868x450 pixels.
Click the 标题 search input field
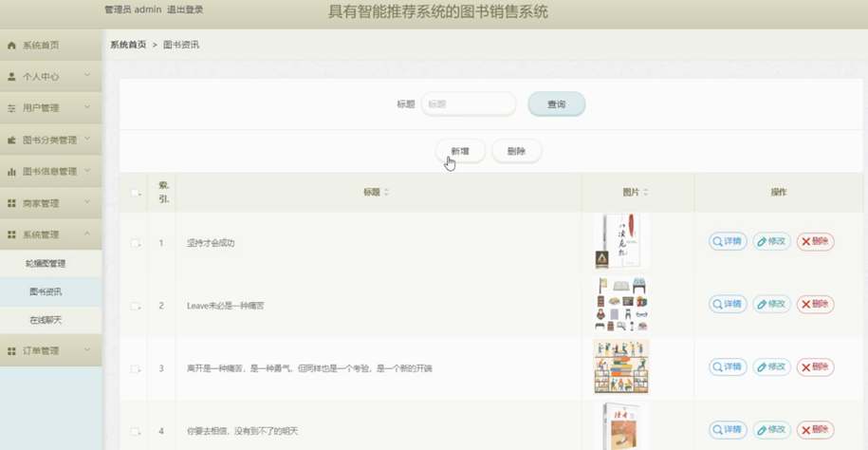(469, 104)
